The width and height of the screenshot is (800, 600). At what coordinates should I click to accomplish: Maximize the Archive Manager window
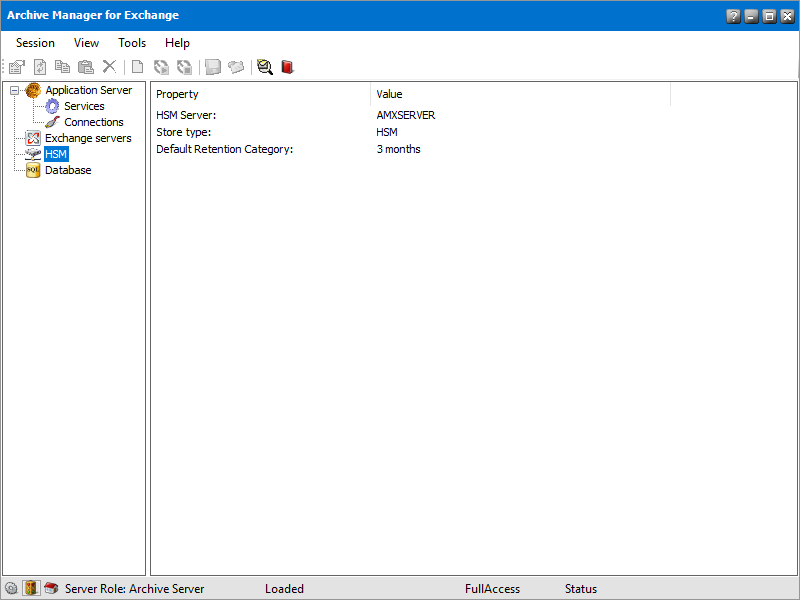(x=769, y=16)
